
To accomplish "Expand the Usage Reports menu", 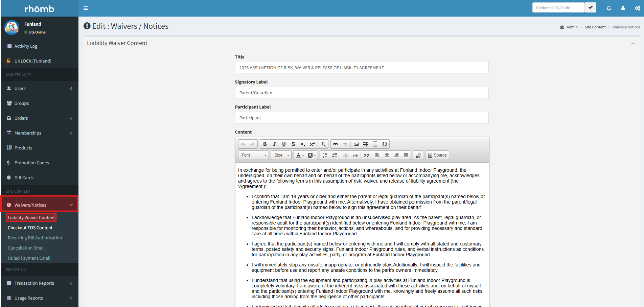I will coord(40,298).
